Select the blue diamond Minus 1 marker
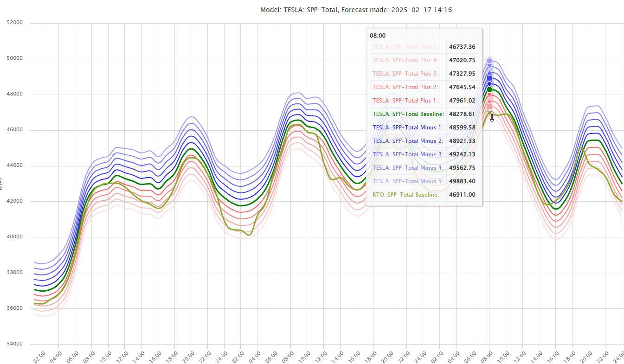The image size is (624, 364). tap(489, 84)
